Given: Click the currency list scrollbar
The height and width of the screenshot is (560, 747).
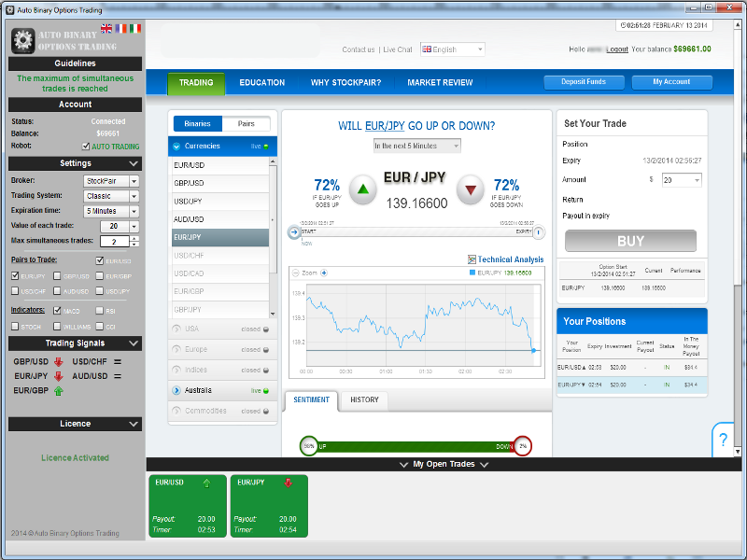Looking at the screenshot, I should pos(273,237).
